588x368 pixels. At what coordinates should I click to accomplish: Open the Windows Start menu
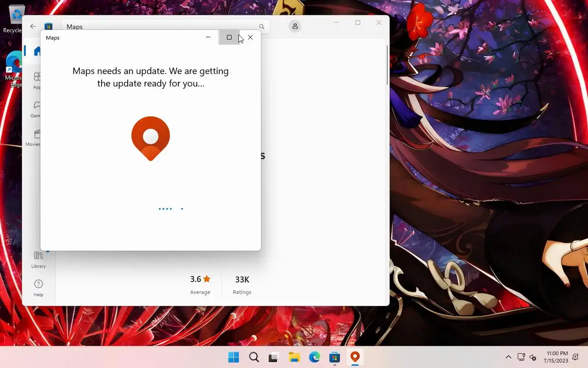click(233, 357)
